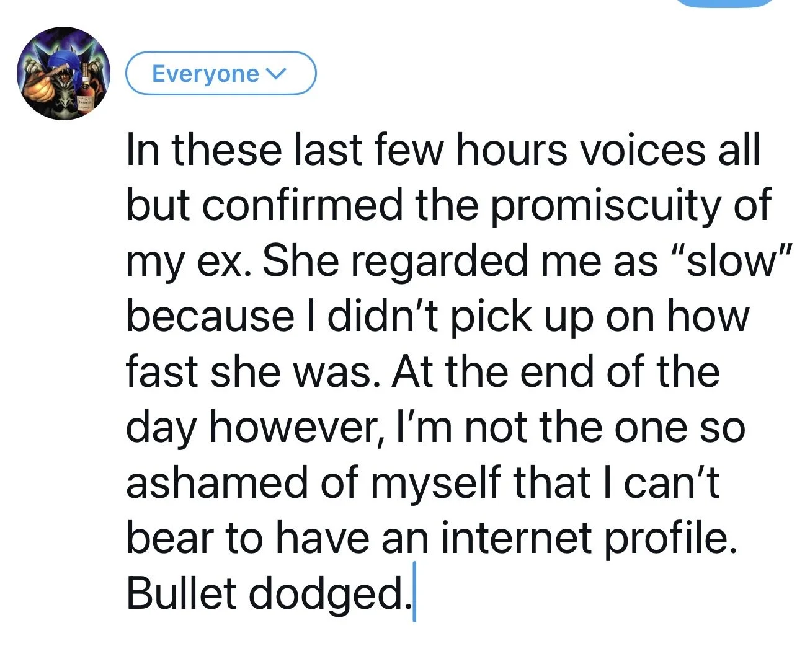
Task: Click the word "confirmed" in the draft
Action: point(302,206)
